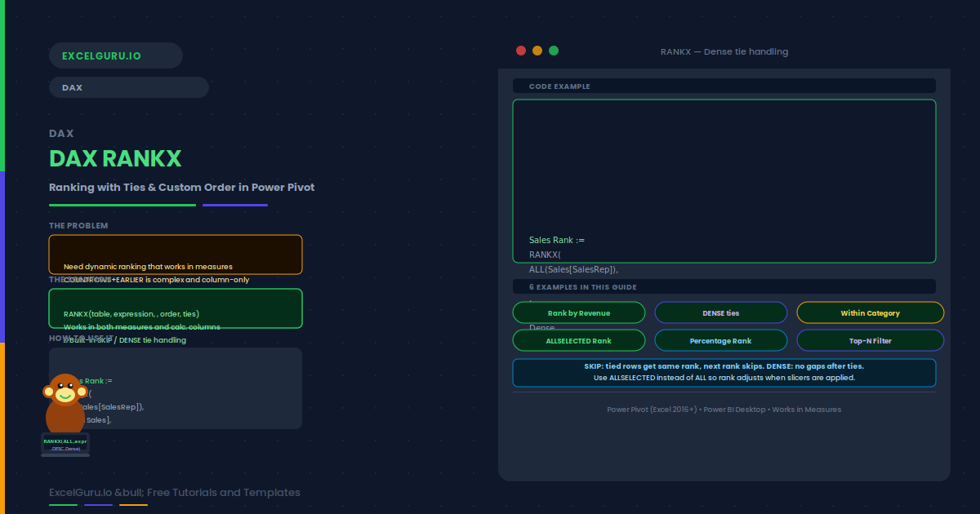
Task: Click the ALL(Sales[SalesRep]), code line in code example
Action: [573, 269]
